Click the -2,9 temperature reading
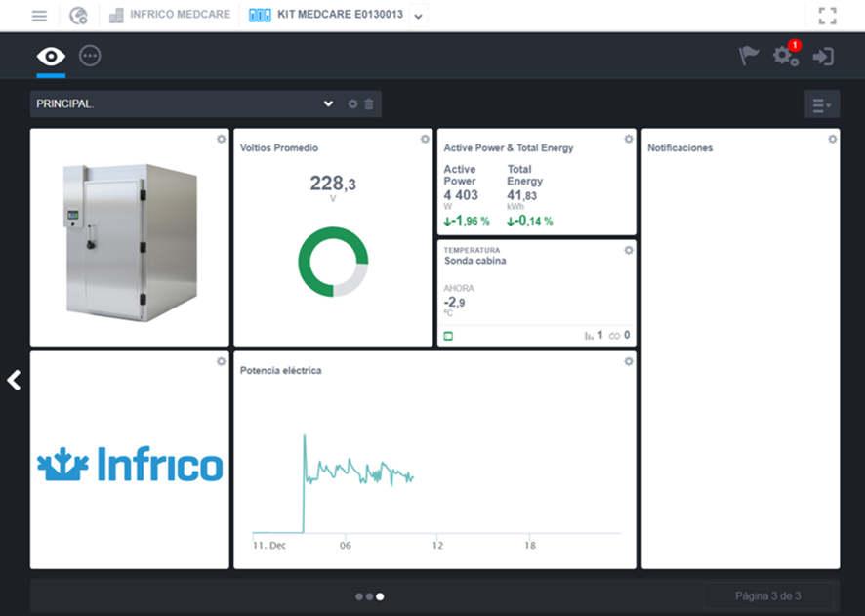The width and height of the screenshot is (865, 616). pos(455,303)
